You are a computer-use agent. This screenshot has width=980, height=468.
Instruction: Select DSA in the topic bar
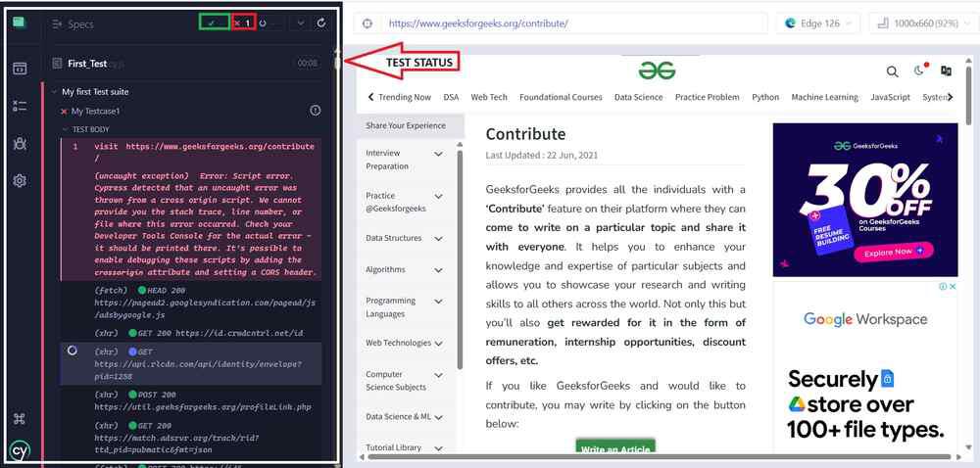click(x=451, y=97)
